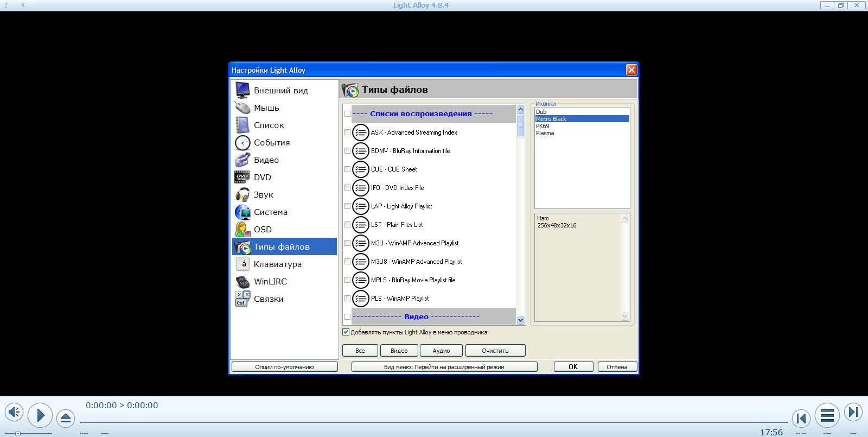This screenshot has height=437, width=868.
Task: Start playback with the play button
Action: [40, 416]
